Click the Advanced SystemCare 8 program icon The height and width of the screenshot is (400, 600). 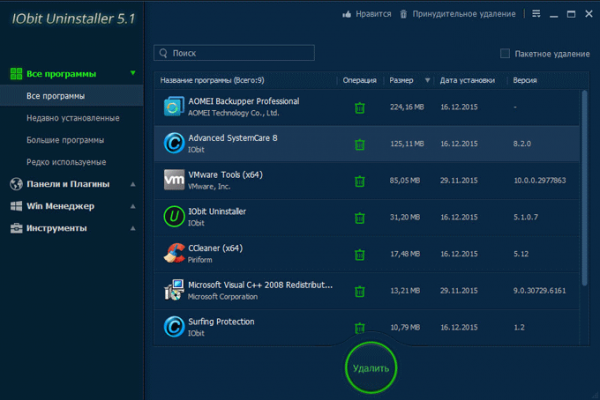(174, 143)
